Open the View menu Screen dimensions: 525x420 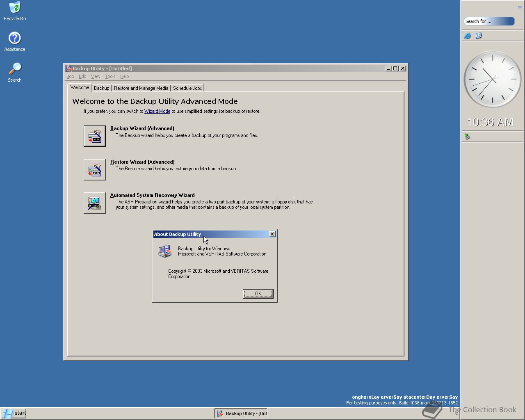coord(96,76)
